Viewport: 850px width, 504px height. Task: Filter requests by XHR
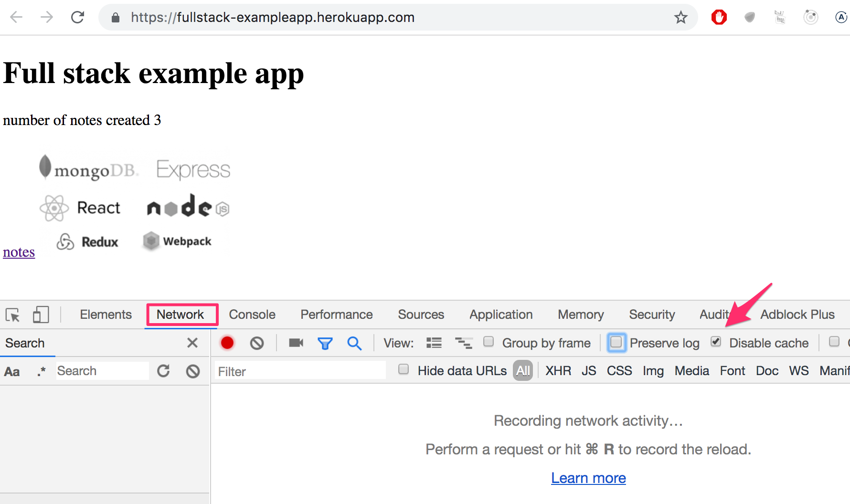point(558,371)
